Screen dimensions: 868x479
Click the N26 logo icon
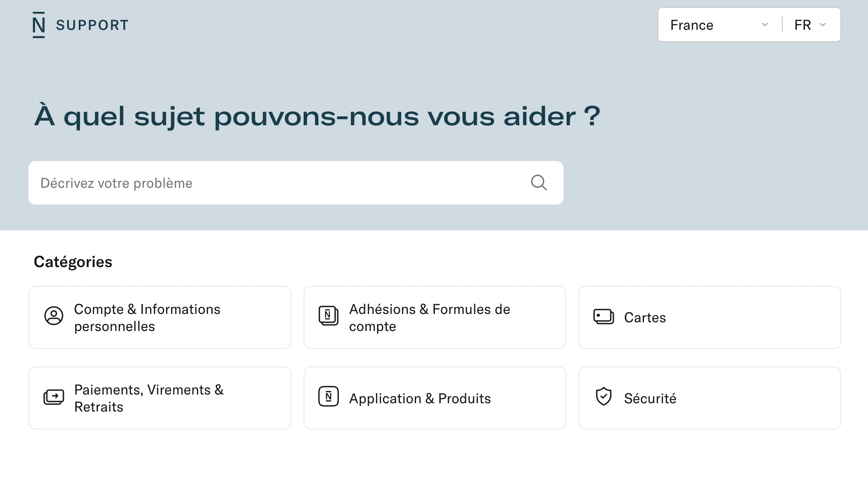coord(38,25)
